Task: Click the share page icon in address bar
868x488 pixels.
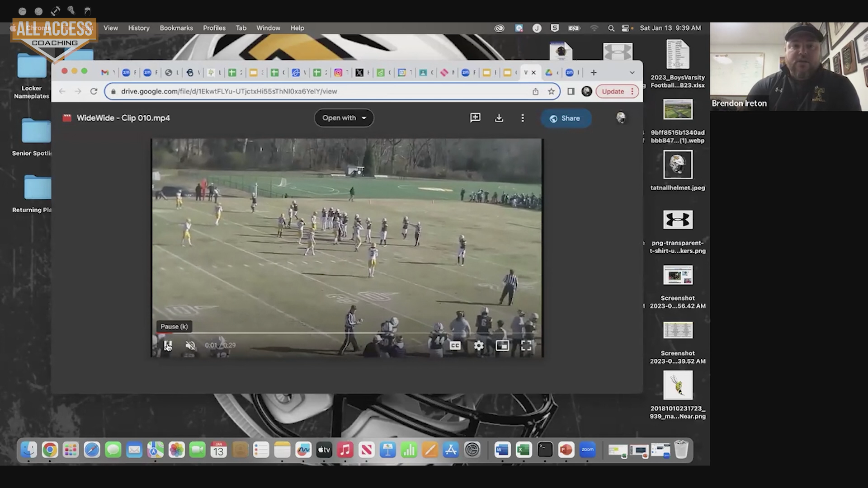Action: pos(535,91)
